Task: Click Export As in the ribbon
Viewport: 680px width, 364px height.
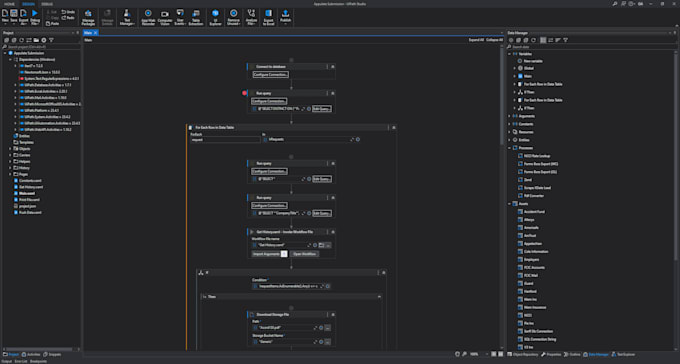Action: [x=23, y=17]
